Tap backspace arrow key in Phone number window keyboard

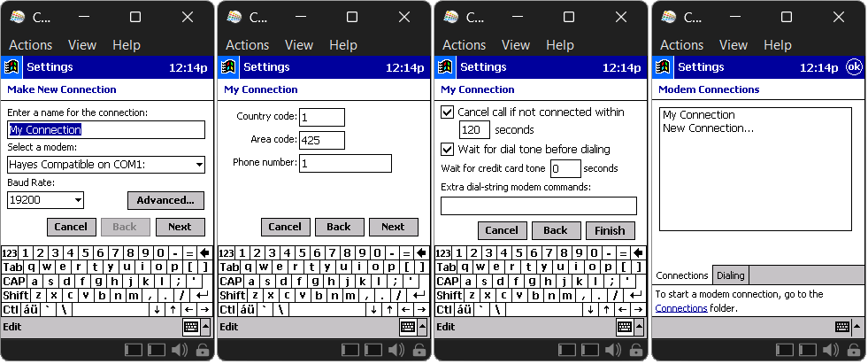click(x=422, y=253)
